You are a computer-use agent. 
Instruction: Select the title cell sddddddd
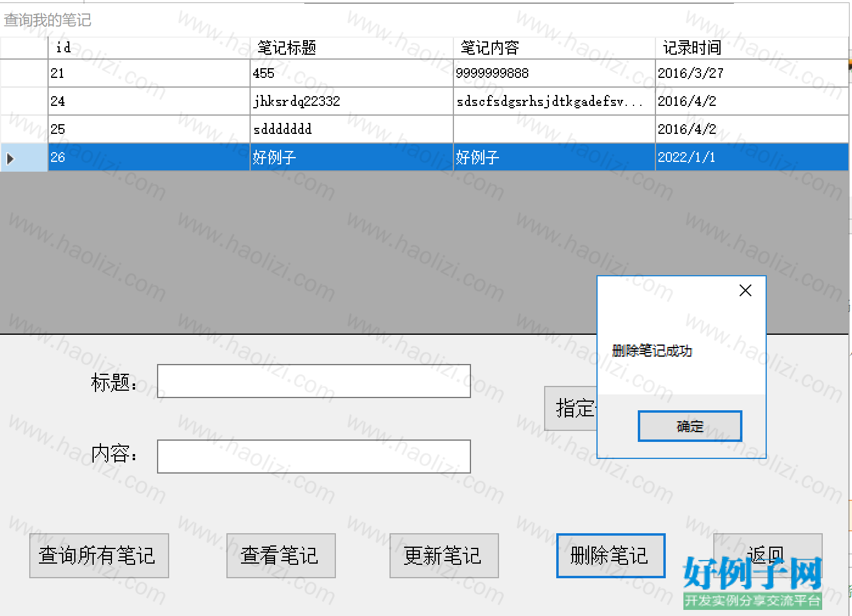click(x=352, y=129)
